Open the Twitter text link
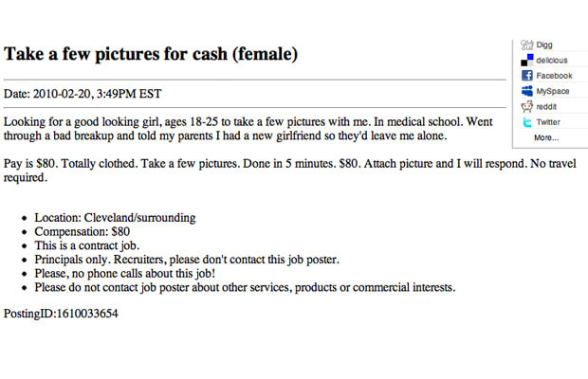This screenshot has width=588, height=379. point(548,122)
